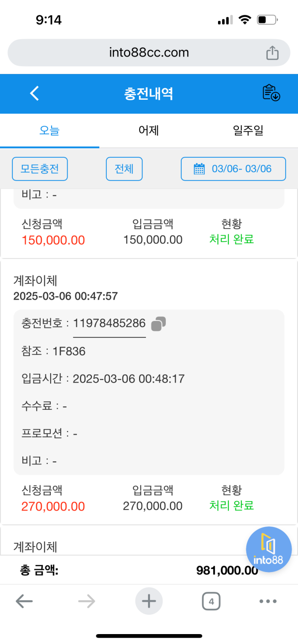
Task: Tap the share icon in address bar
Action: point(272,53)
